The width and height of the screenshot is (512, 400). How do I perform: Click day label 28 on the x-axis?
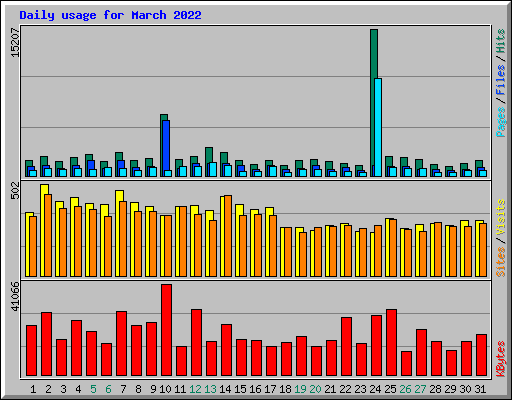pyautogui.click(x=435, y=389)
